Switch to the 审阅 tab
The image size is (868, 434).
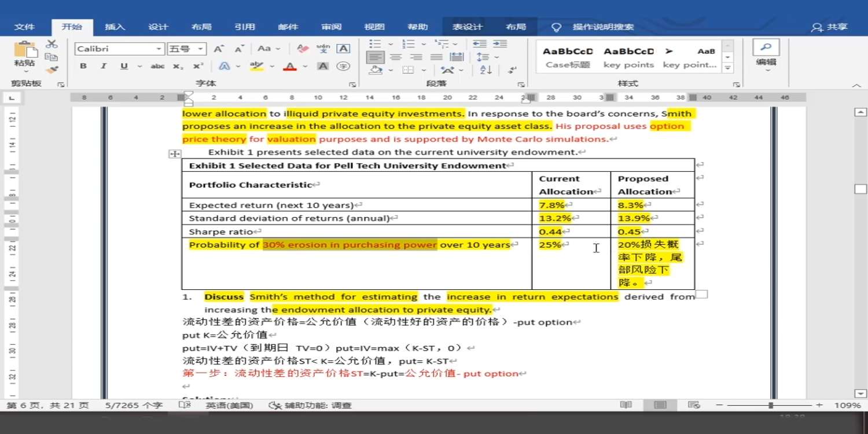pos(332,27)
